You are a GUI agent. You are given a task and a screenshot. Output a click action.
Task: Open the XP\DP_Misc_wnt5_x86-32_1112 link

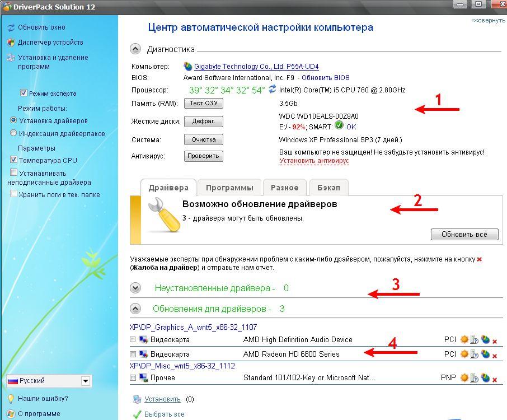[x=182, y=366]
